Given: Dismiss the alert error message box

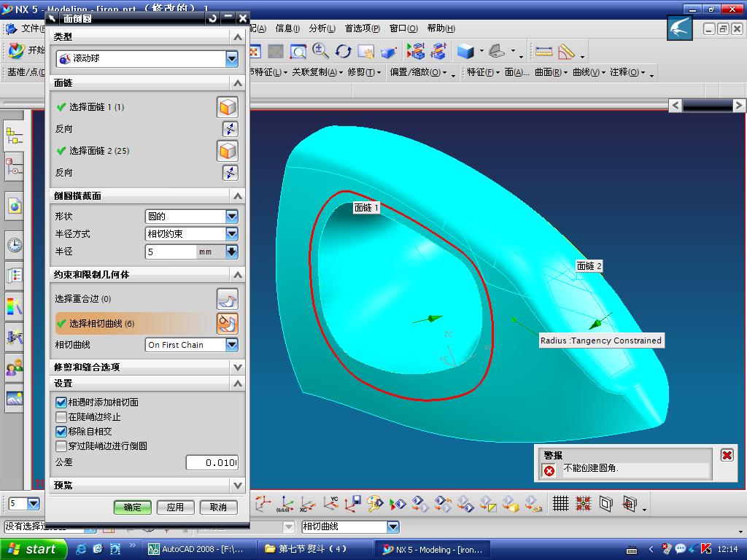Looking at the screenshot, I should tap(727, 455).
